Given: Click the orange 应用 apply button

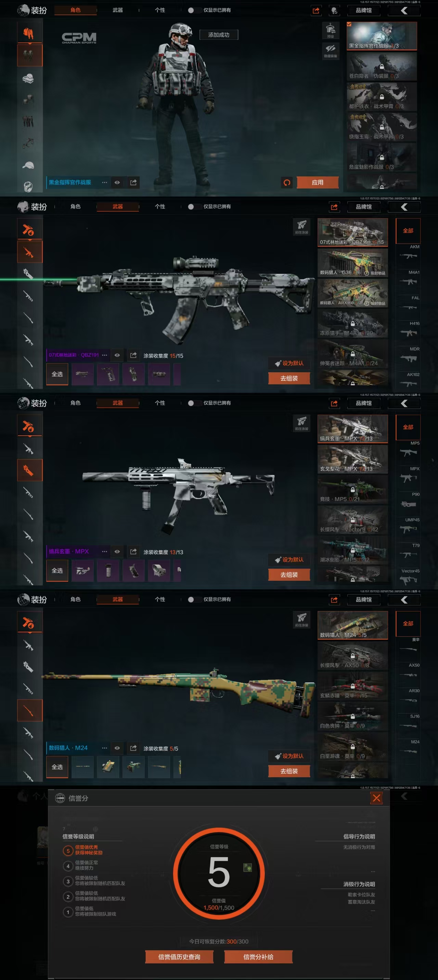Looking at the screenshot, I should click(x=318, y=183).
